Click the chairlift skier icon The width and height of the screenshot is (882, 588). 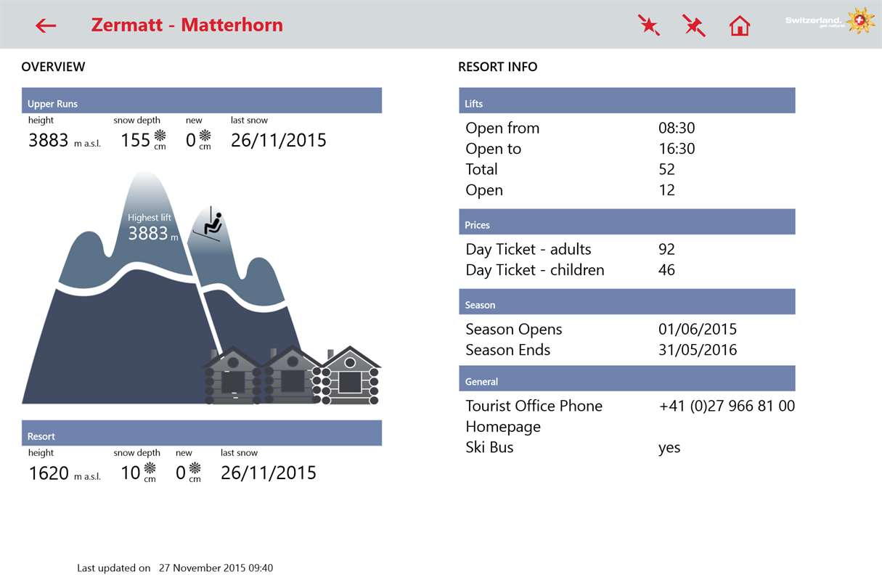click(x=211, y=224)
